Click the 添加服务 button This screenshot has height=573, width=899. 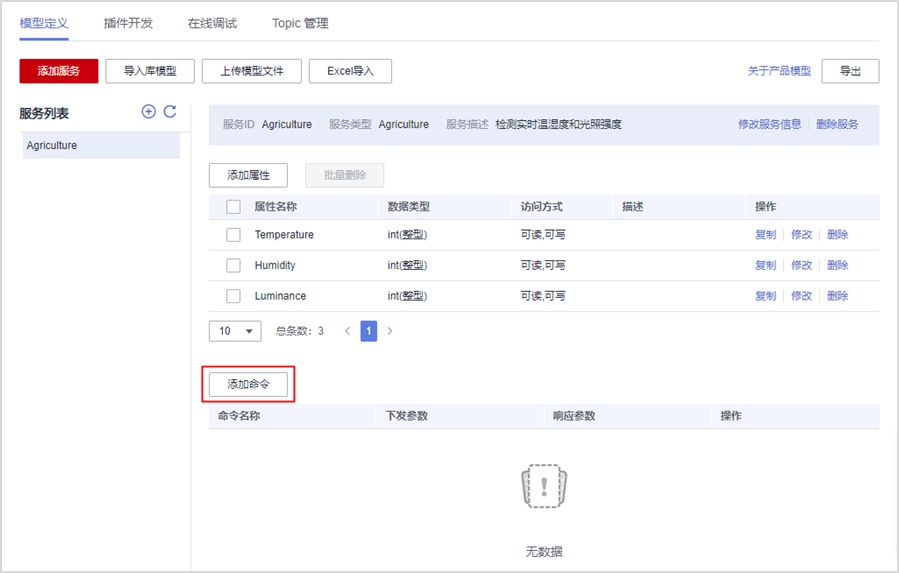pyautogui.click(x=59, y=71)
